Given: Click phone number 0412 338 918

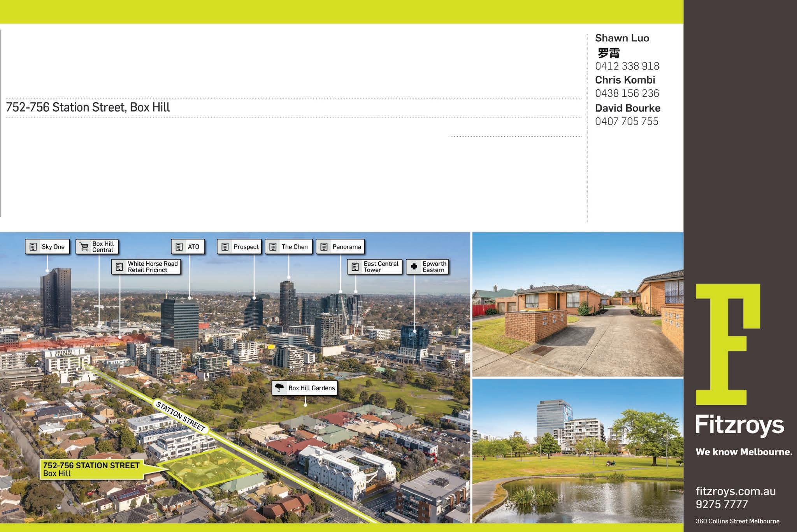Looking at the screenshot, I should click(x=627, y=66).
